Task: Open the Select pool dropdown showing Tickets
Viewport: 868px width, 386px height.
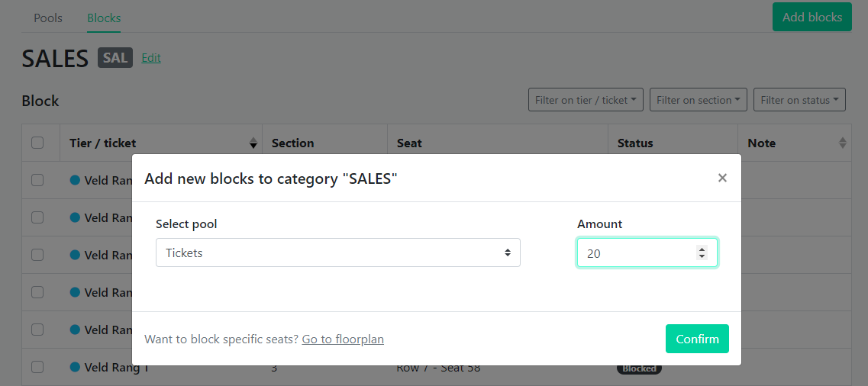Action: (337, 253)
